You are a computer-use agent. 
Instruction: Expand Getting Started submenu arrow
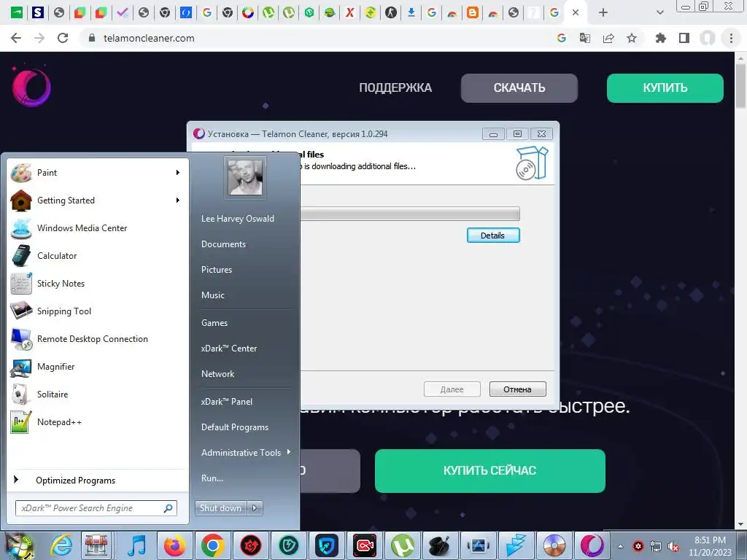(178, 201)
